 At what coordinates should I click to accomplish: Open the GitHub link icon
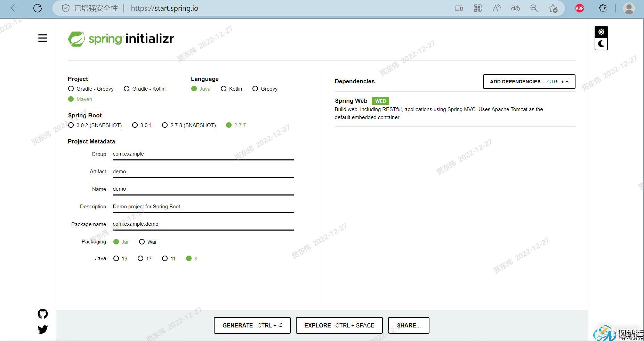(x=43, y=314)
